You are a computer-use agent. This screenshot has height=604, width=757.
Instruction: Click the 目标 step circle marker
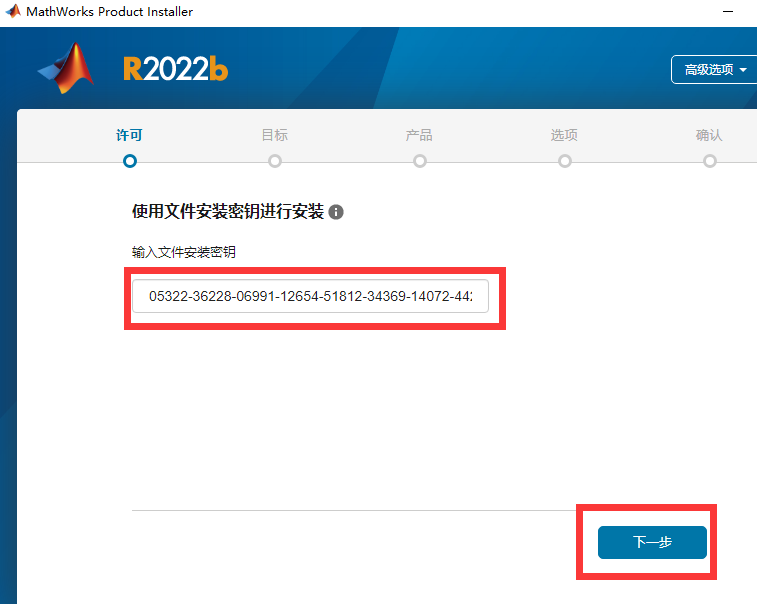[275, 161]
